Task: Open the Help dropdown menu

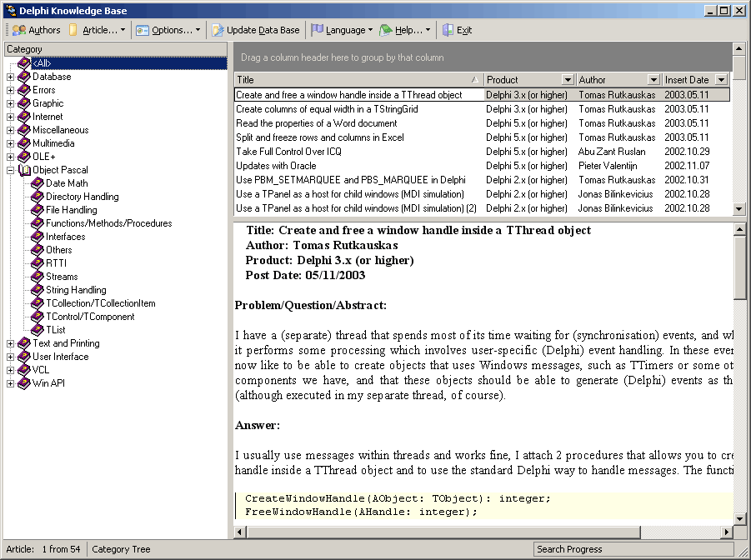Action: click(428, 30)
